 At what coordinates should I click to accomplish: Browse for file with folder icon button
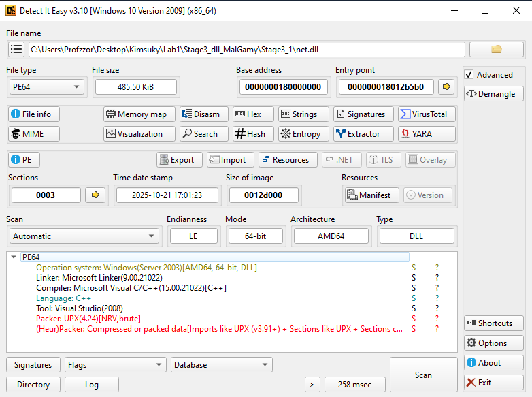coord(496,50)
